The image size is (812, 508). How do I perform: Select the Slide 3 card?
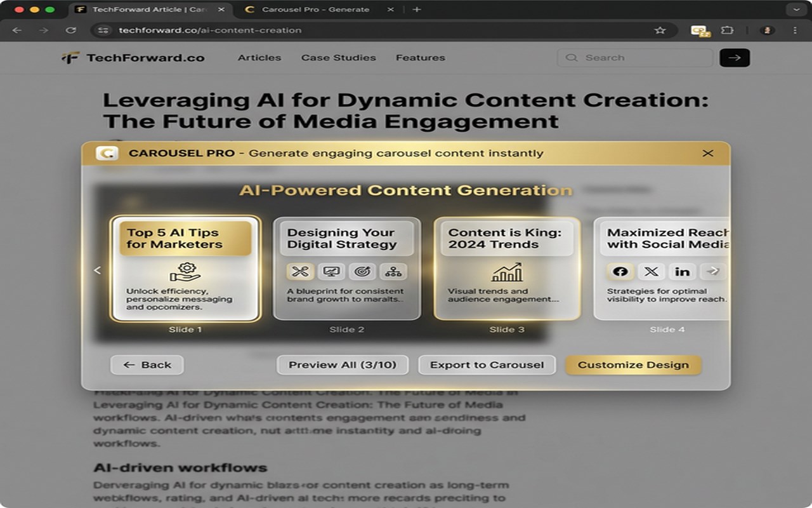(507, 269)
